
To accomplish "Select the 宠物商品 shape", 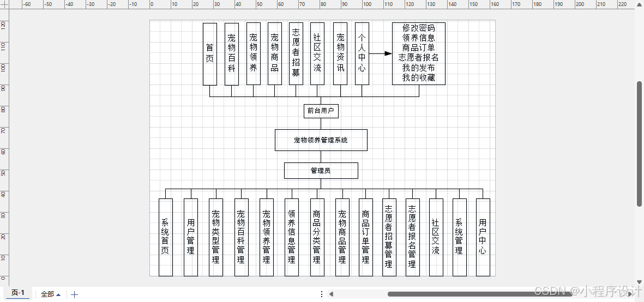I will (x=275, y=54).
